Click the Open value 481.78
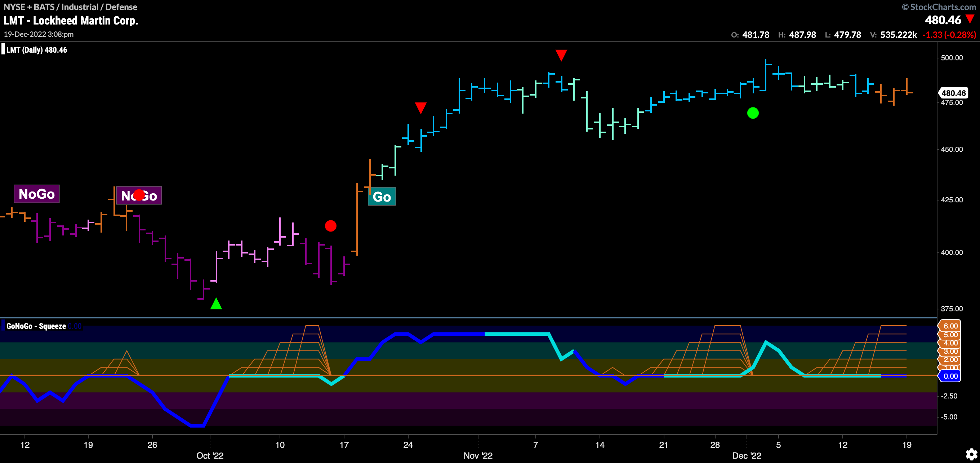The height and width of the screenshot is (463, 980). point(756,35)
